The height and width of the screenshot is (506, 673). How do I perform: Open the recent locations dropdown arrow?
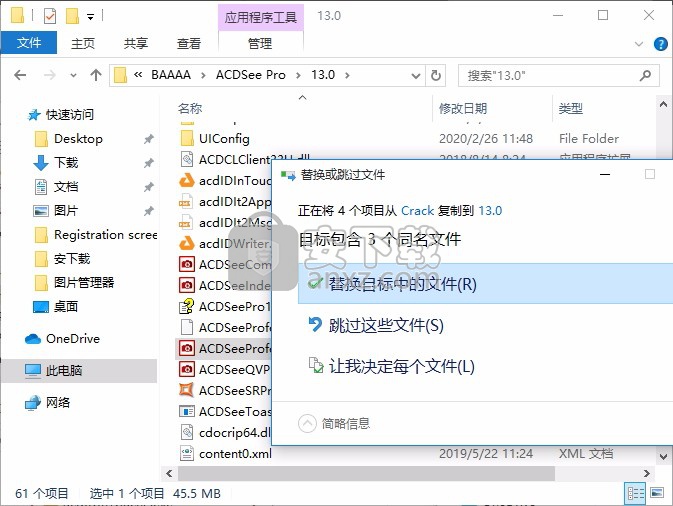(x=73, y=76)
